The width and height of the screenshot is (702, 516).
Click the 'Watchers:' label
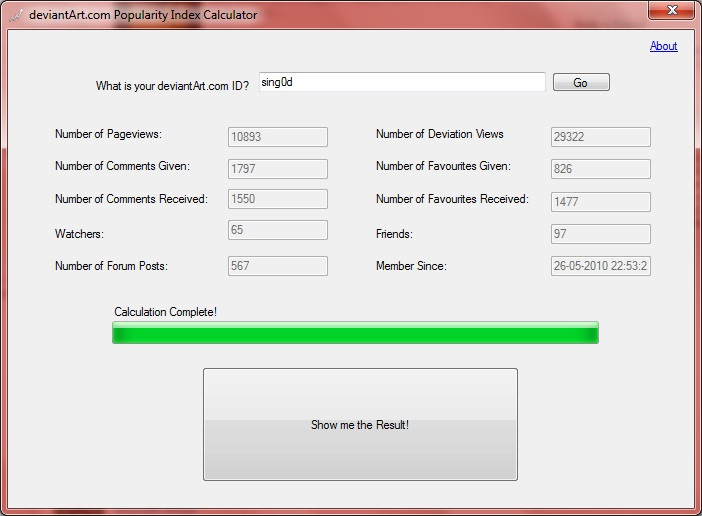(x=79, y=234)
